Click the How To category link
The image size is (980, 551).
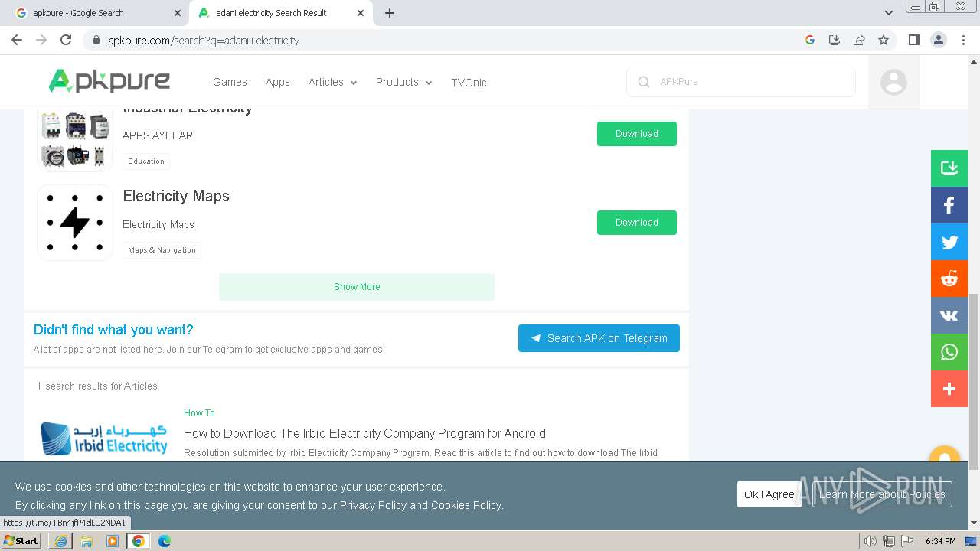pyautogui.click(x=199, y=413)
